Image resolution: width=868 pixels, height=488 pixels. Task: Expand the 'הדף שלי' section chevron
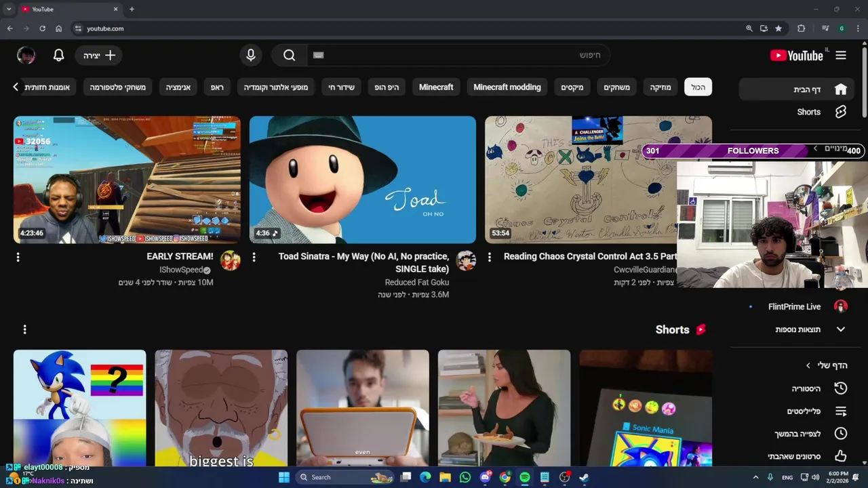(x=808, y=365)
